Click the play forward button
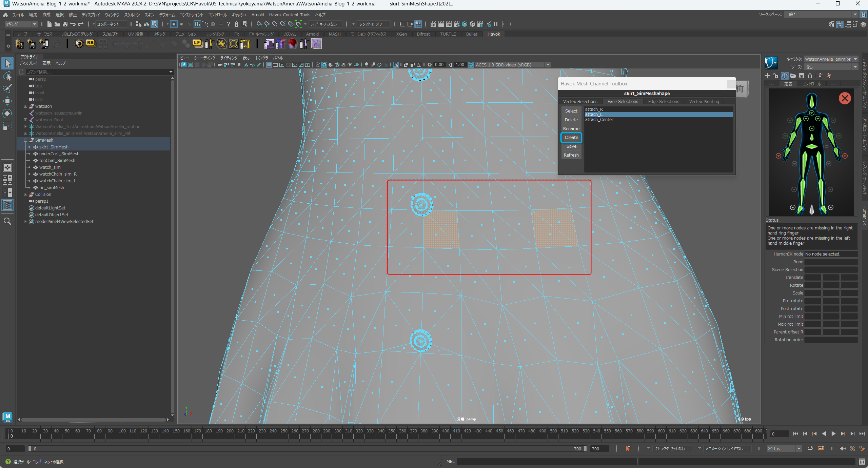868x468 pixels. click(833, 433)
